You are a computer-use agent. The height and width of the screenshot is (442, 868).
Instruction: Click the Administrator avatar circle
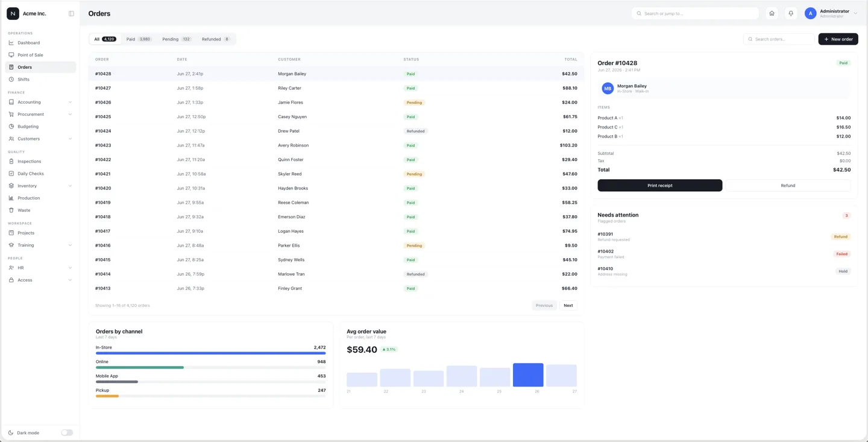[x=810, y=13]
